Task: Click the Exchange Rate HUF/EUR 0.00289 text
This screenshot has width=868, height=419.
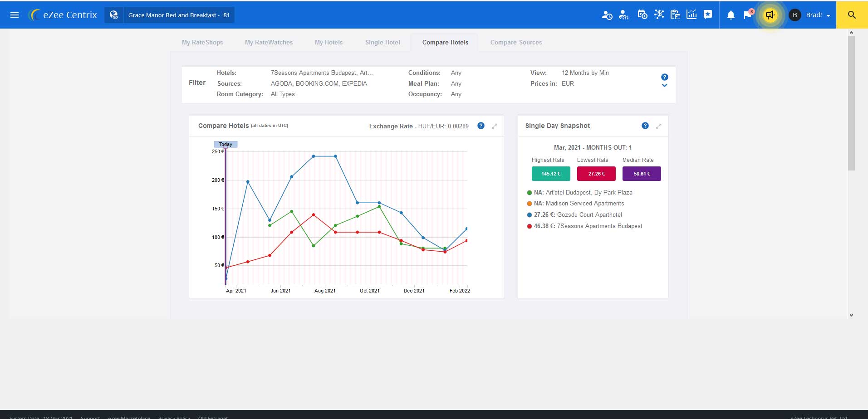Action: coord(419,126)
